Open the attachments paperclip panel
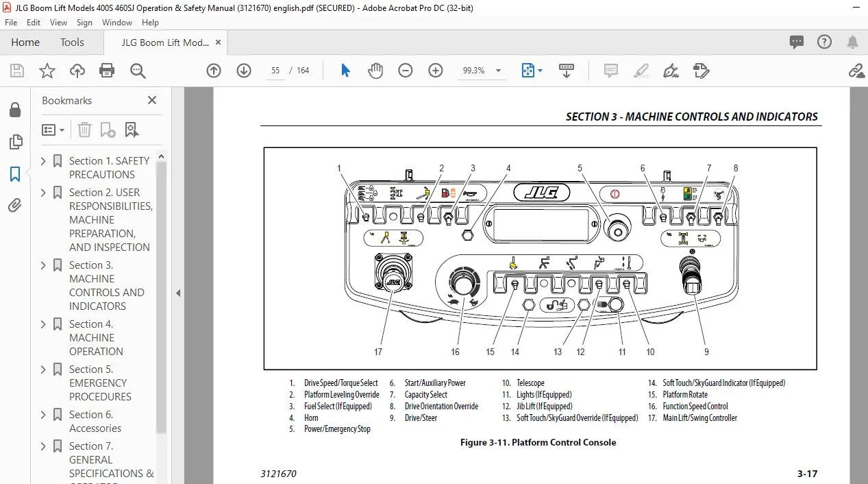The width and height of the screenshot is (868, 484). (x=14, y=206)
